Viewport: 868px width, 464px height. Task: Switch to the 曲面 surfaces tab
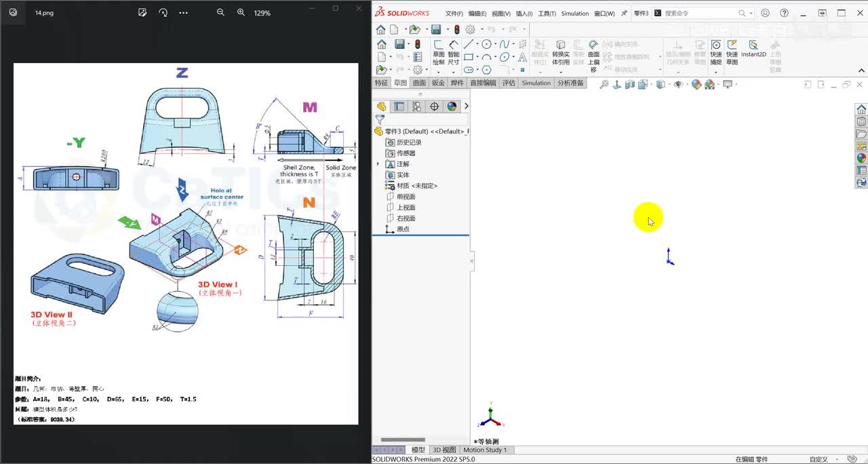coord(420,83)
